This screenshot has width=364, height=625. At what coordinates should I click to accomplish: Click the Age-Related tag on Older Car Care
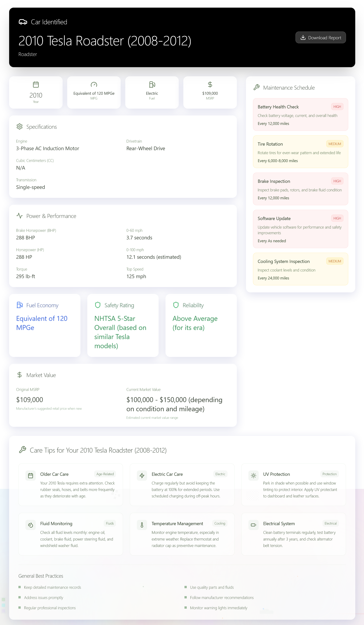point(105,474)
